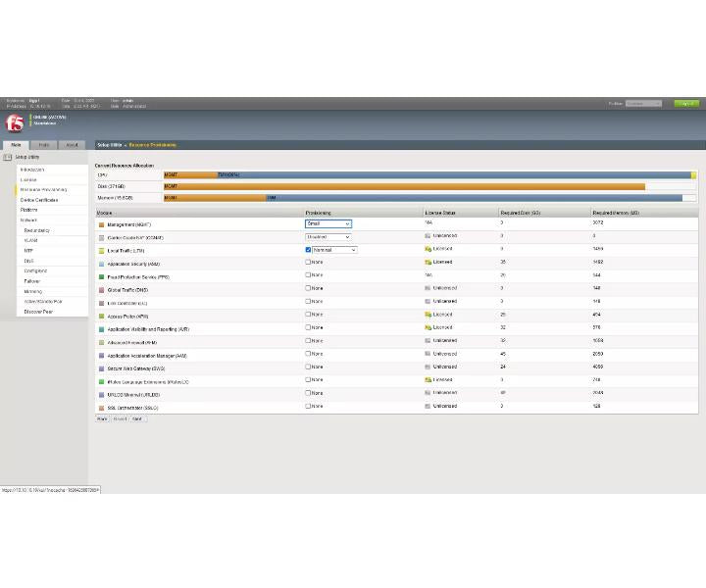
Task: Click the Application Security licensed status icon
Action: [x=429, y=262]
